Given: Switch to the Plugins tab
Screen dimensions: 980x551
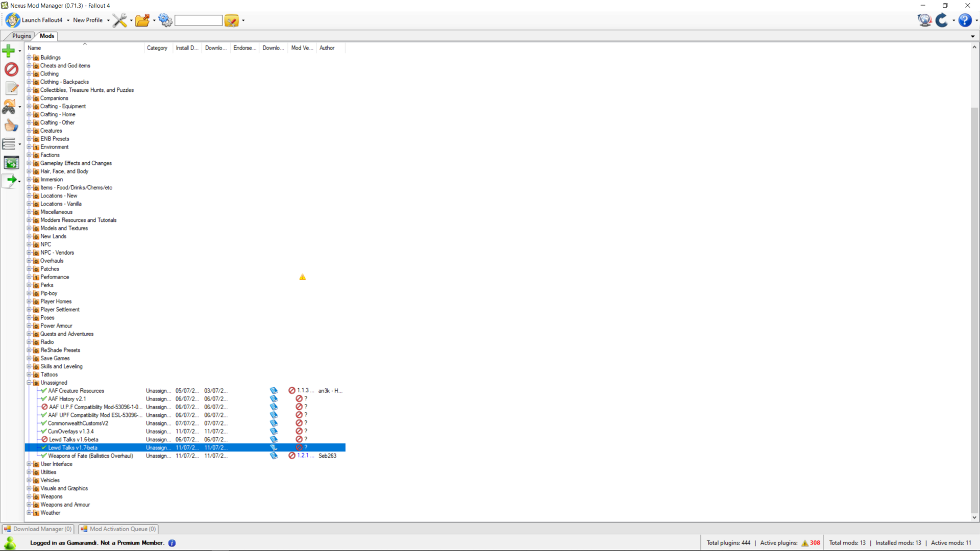Looking at the screenshot, I should click(x=21, y=36).
